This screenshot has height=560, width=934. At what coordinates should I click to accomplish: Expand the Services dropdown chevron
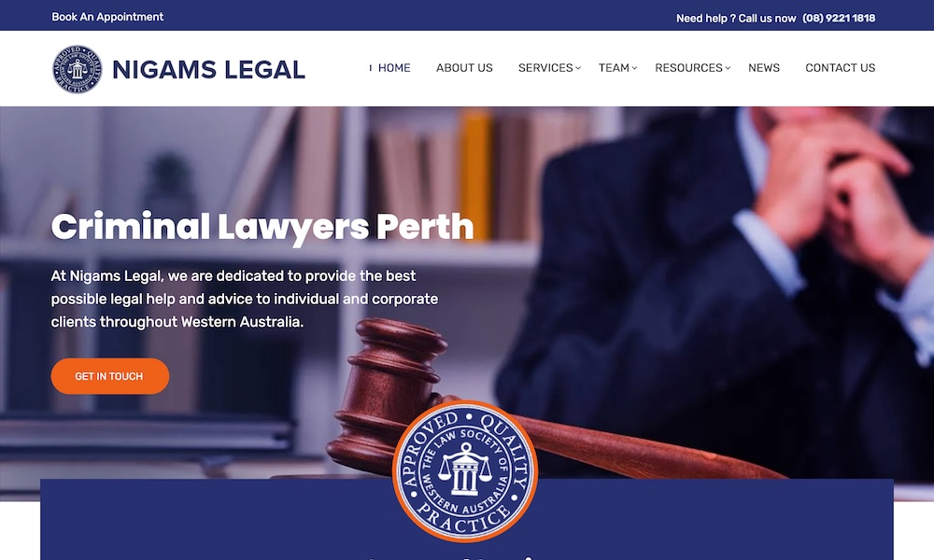578,68
